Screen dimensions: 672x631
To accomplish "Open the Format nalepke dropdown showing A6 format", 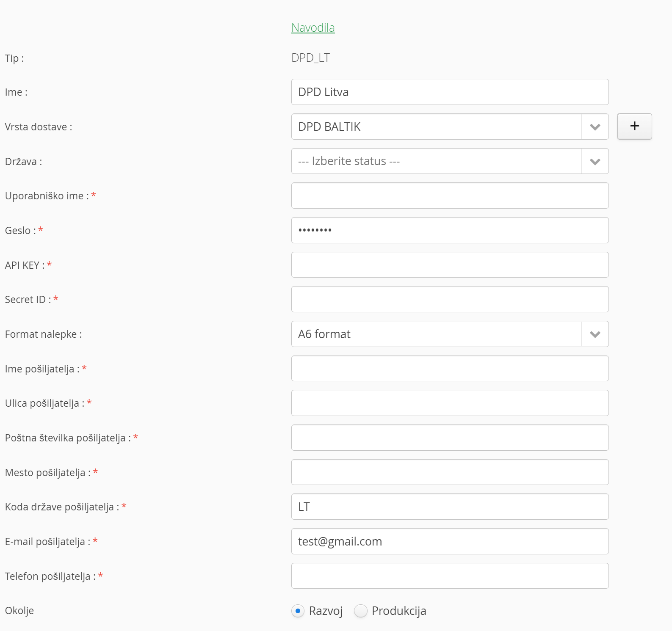I will point(450,334).
